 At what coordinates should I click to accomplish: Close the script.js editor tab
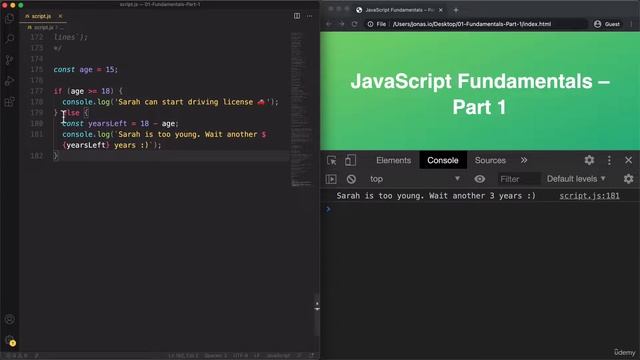(60, 16)
